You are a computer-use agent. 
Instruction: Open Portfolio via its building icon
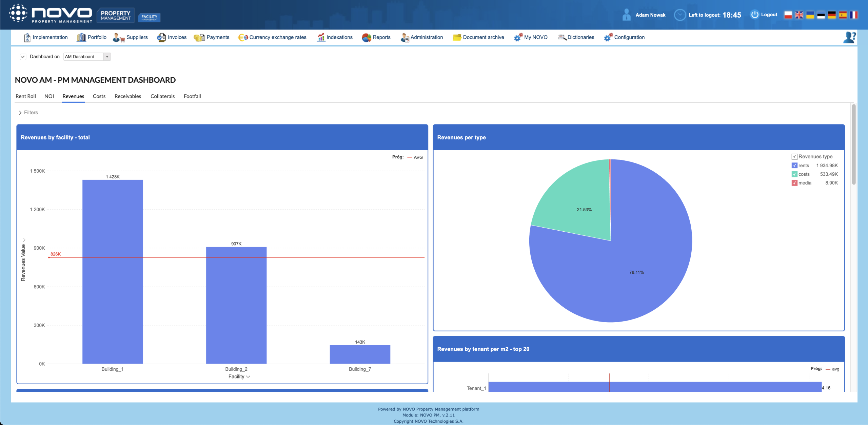tap(81, 38)
